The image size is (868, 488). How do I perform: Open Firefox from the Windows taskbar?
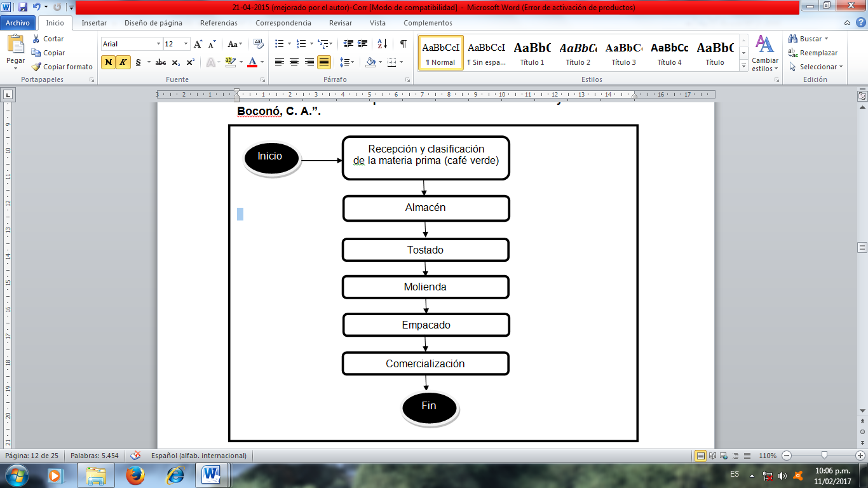(x=135, y=475)
